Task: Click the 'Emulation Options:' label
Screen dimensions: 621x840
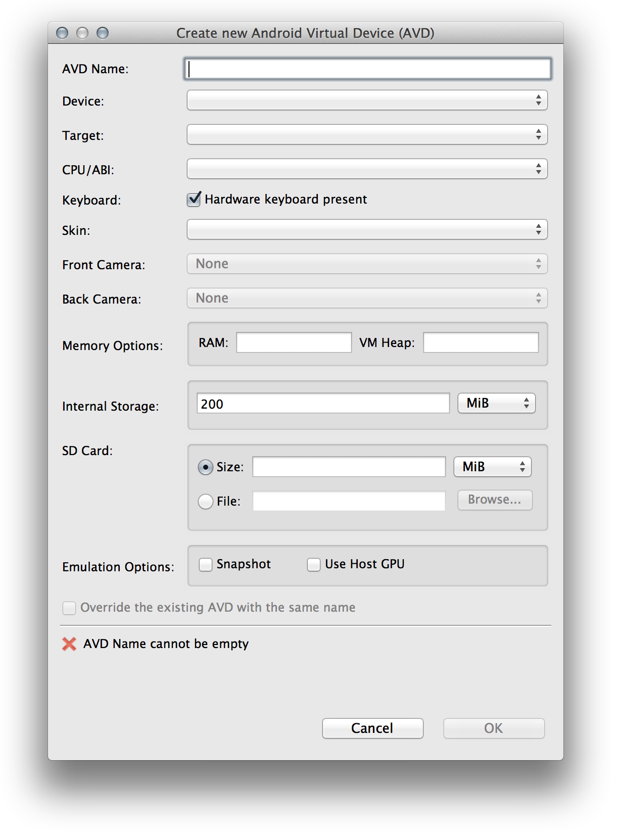Action: coord(118,567)
